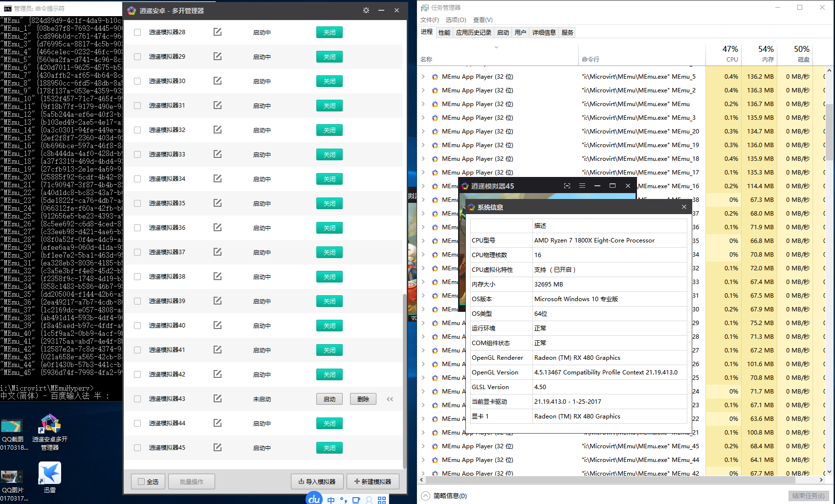Close the 系统信息 dialog
The image size is (835, 504).
pyautogui.click(x=684, y=207)
